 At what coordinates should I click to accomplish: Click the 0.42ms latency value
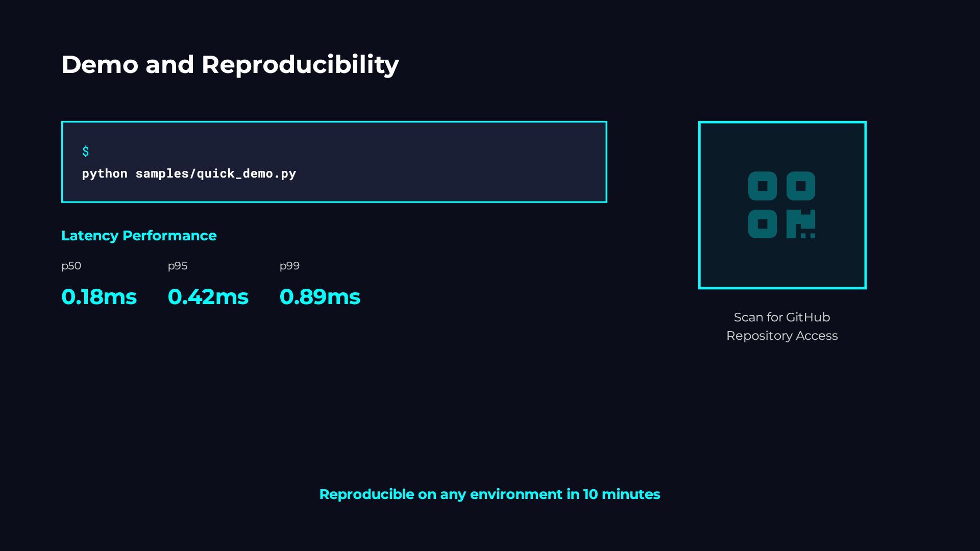(208, 297)
